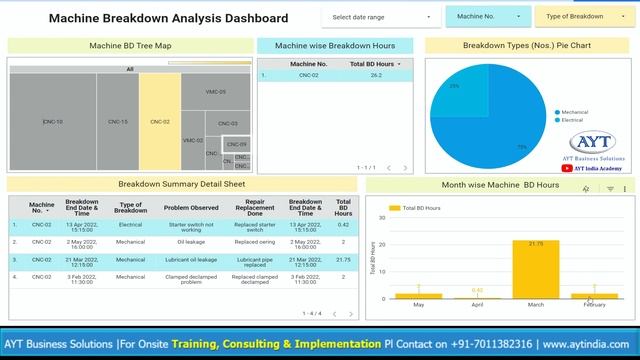The width and height of the screenshot is (640, 360).
Task: Click the 25% Electrical slice of the pie chart
Action: coord(461,92)
